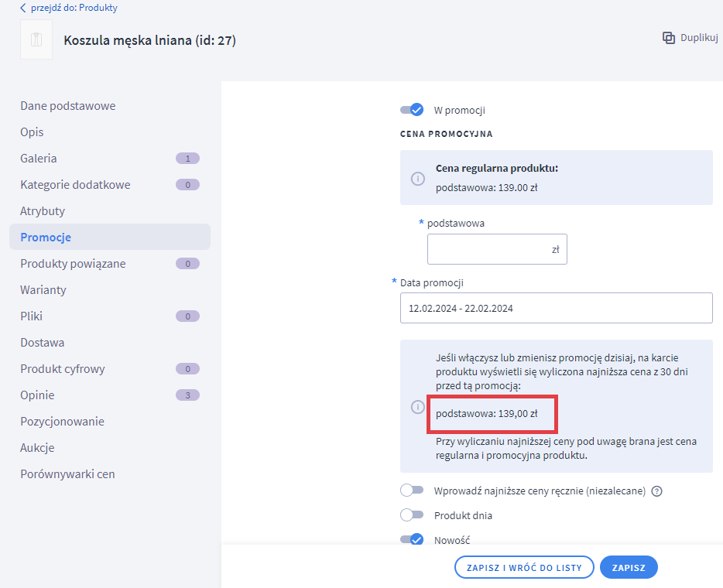Click info icon beside Cena regularna produktu
723x588 pixels.
(x=418, y=178)
